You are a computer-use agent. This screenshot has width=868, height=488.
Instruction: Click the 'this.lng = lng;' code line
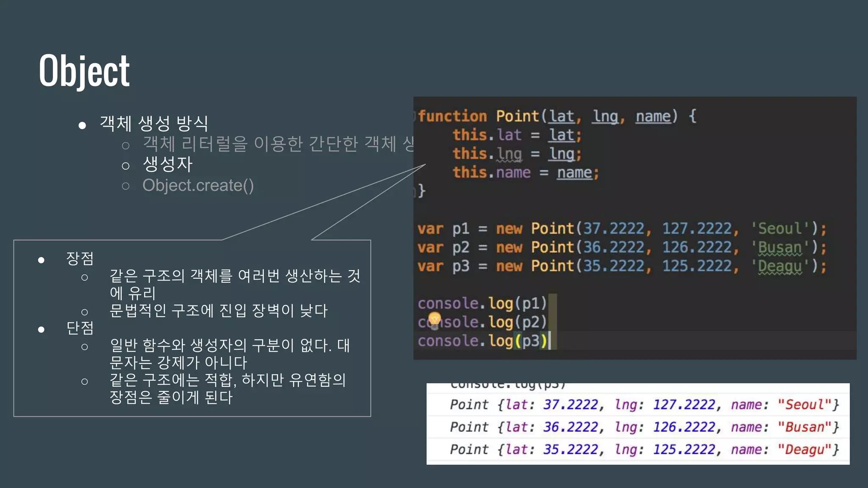(x=517, y=154)
